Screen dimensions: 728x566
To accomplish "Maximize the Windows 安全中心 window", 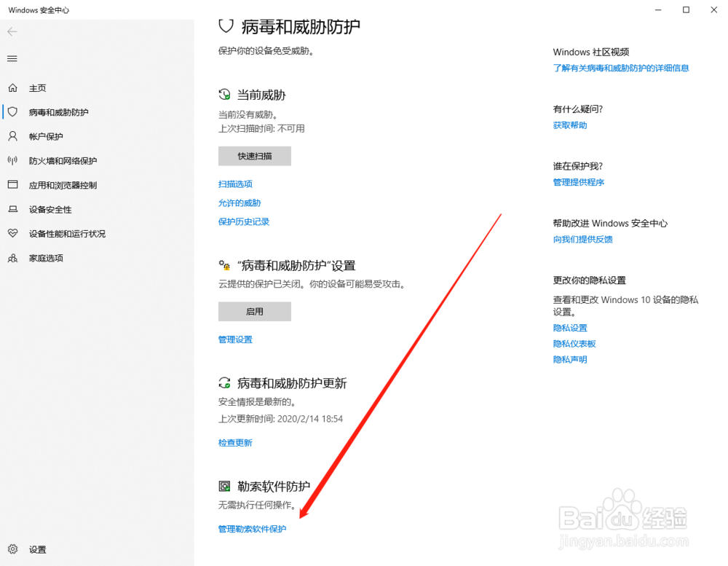I will click(x=686, y=9).
